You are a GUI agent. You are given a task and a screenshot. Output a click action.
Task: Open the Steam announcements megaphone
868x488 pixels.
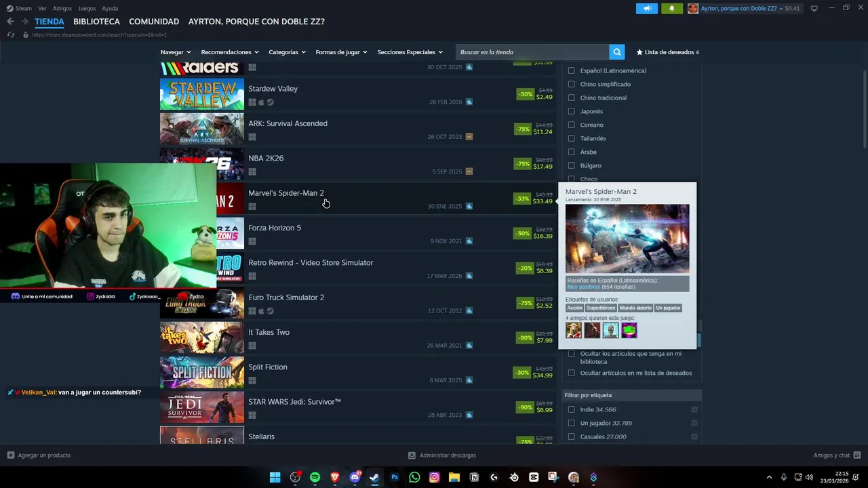pos(647,8)
